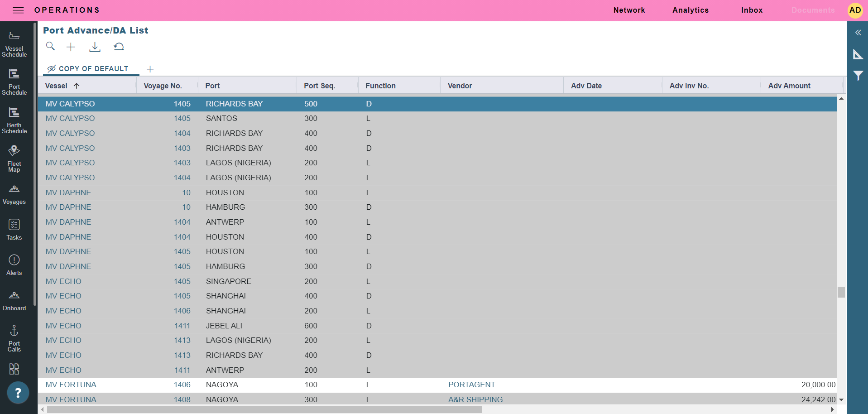Select Onboard in the sidebar
The width and height of the screenshot is (868, 414).
point(14,300)
